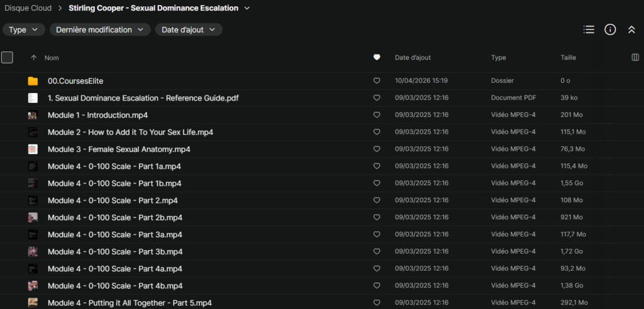Reverse sort order arrow next to Nom
This screenshot has height=309, width=644.
tap(34, 58)
